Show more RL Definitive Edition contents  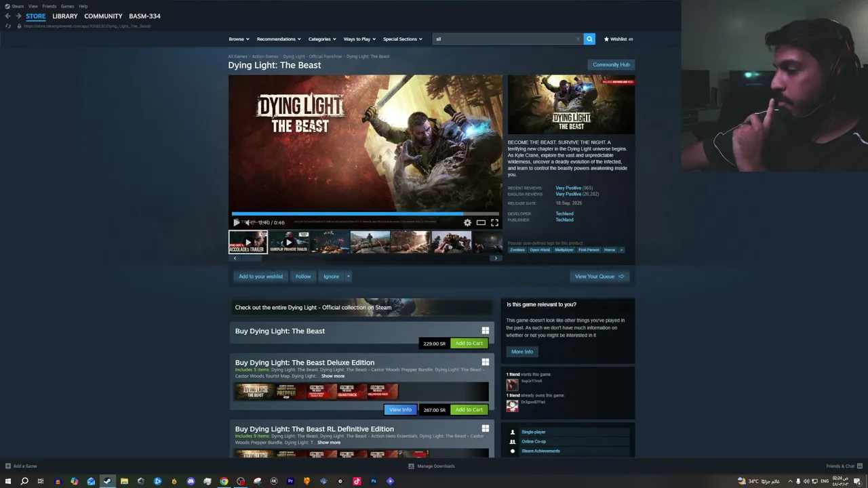coord(329,443)
